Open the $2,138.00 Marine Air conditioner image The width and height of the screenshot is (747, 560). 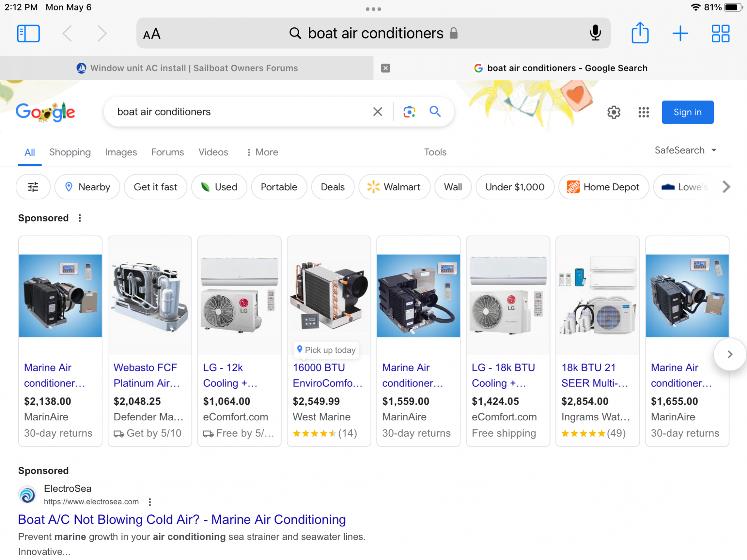(61, 296)
